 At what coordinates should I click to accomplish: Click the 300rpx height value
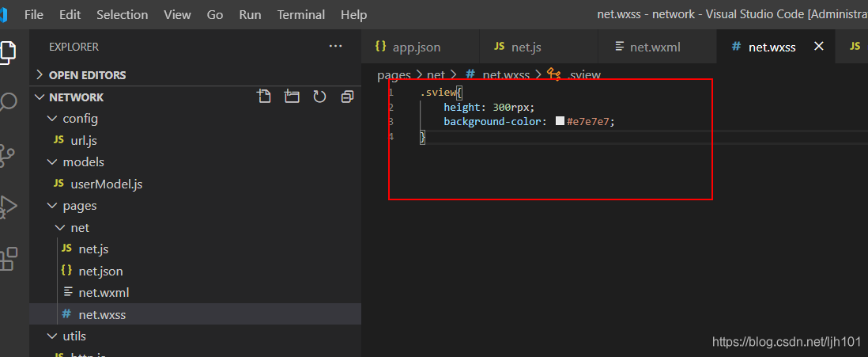tap(513, 106)
